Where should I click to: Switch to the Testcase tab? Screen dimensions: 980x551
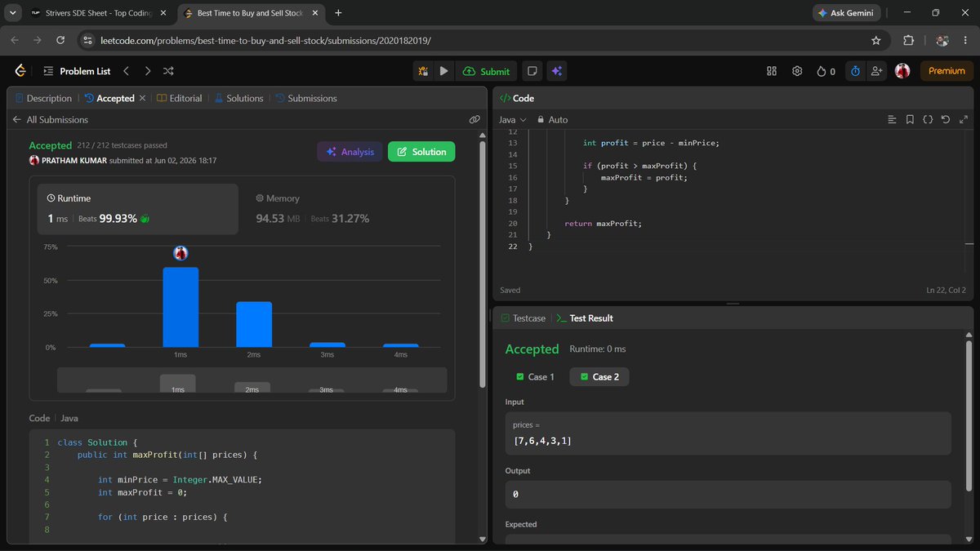tap(523, 318)
